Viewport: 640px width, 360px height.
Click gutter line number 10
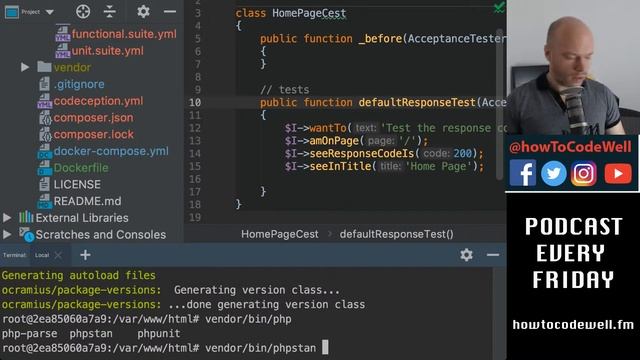click(x=195, y=102)
